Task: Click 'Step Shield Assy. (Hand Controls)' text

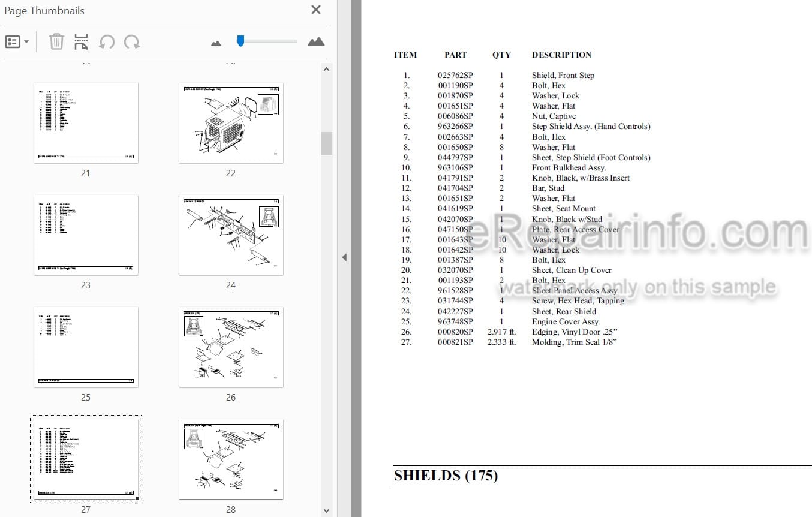Action: pyautogui.click(x=591, y=127)
